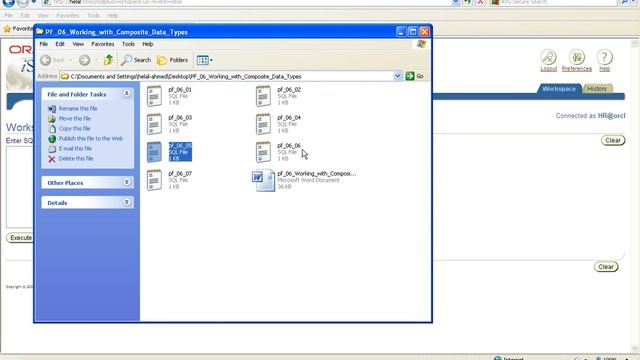The image size is (640, 360).
Task: Open the address bar dropdown arrow
Action: click(398, 76)
